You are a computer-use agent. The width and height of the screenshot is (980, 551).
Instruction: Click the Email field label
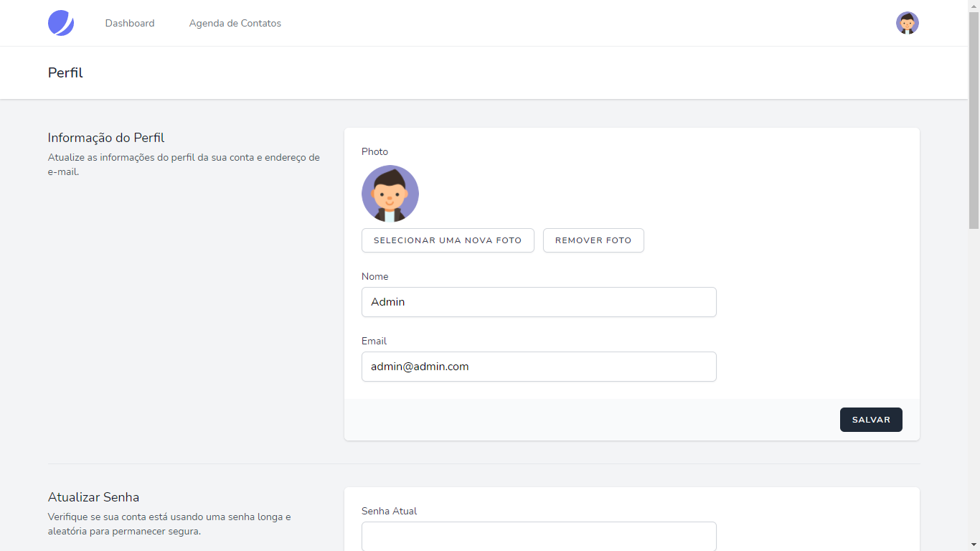point(374,341)
